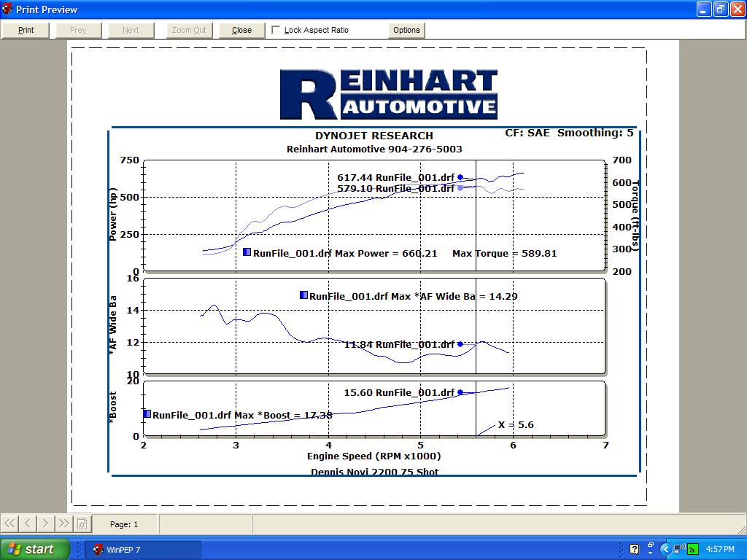Viewport: 747px width, 560px height.
Task: Go to first page navigation arrow
Action: coord(9,524)
